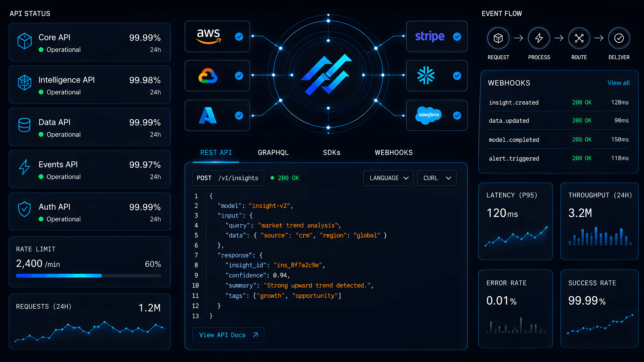
Task: Click the Core API cube icon
Action: pyautogui.click(x=24, y=41)
